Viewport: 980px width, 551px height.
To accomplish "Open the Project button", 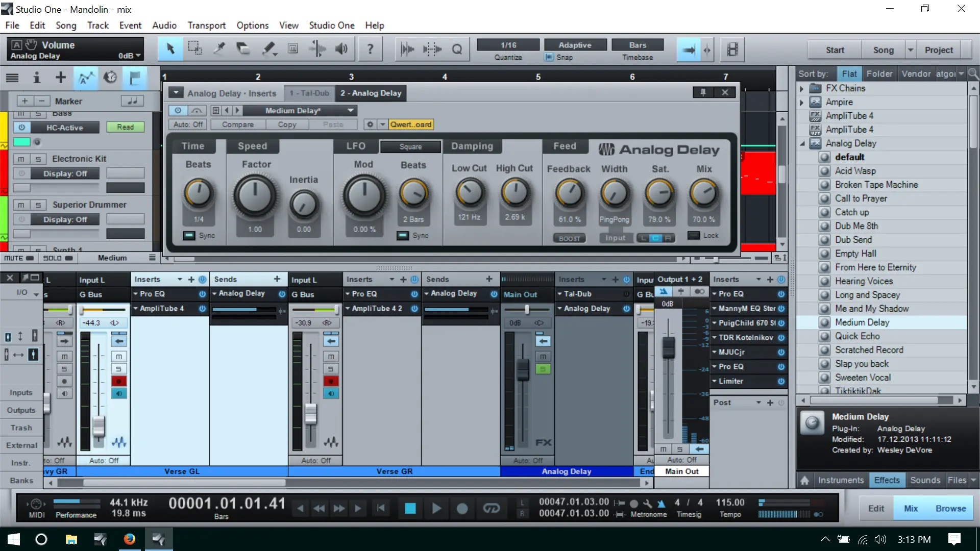I will click(x=939, y=49).
